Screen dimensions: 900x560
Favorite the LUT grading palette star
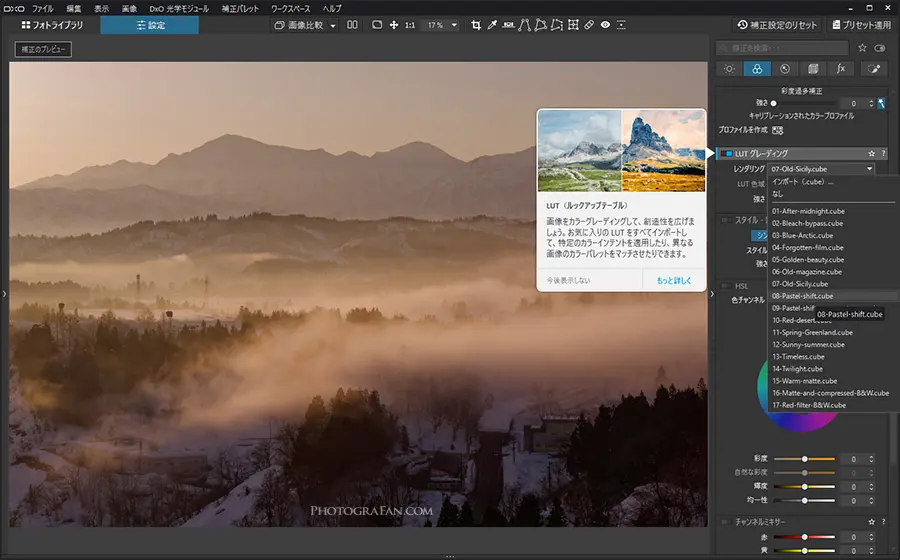(x=871, y=154)
